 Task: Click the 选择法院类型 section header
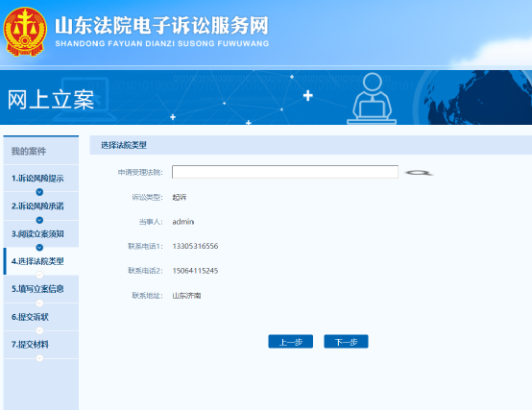click(x=124, y=145)
